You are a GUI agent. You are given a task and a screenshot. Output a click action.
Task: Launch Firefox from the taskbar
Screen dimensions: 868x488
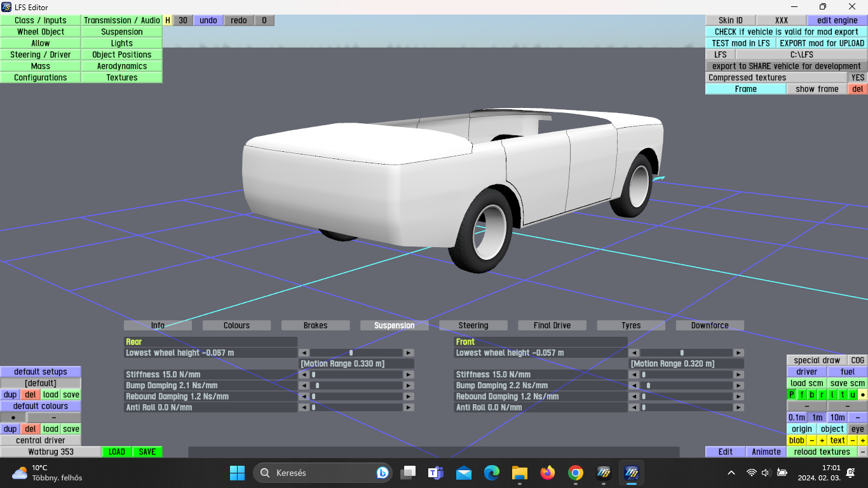coord(548,473)
